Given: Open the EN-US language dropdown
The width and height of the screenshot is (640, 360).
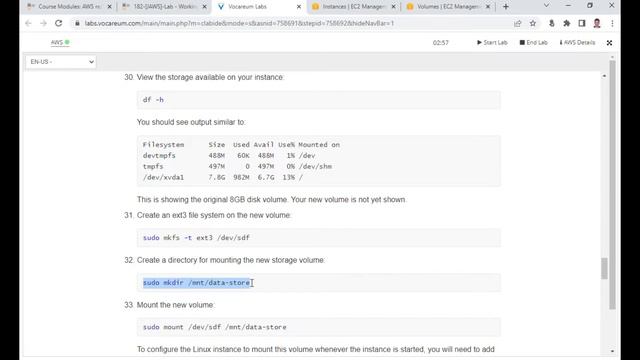Looking at the screenshot, I should (61, 62).
